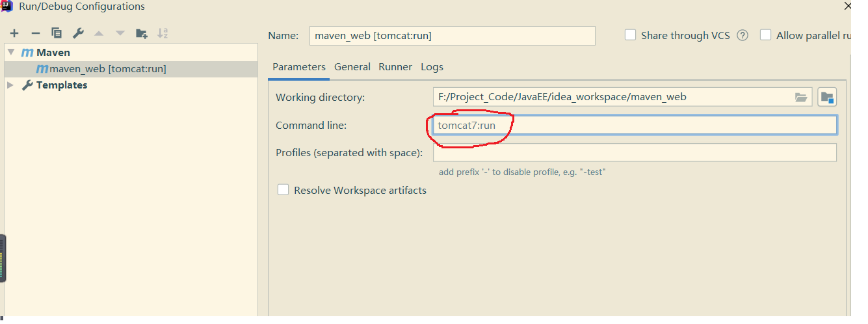
Task: Add a new configuration with plus icon
Action: (14, 33)
